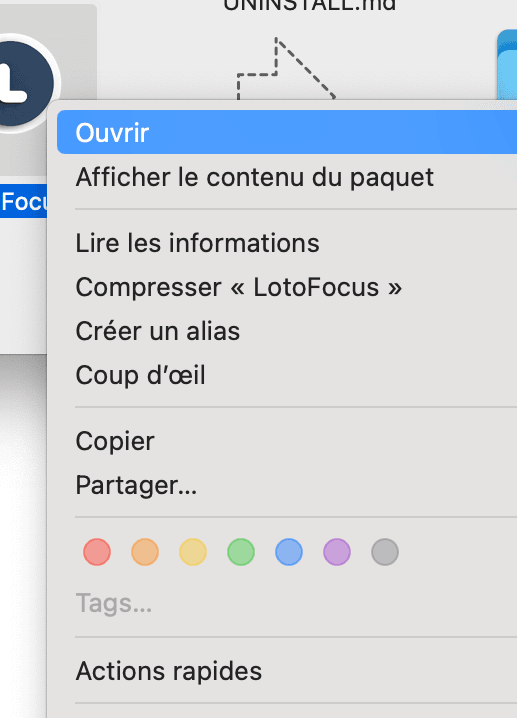Click the blue folder icon

507,64
